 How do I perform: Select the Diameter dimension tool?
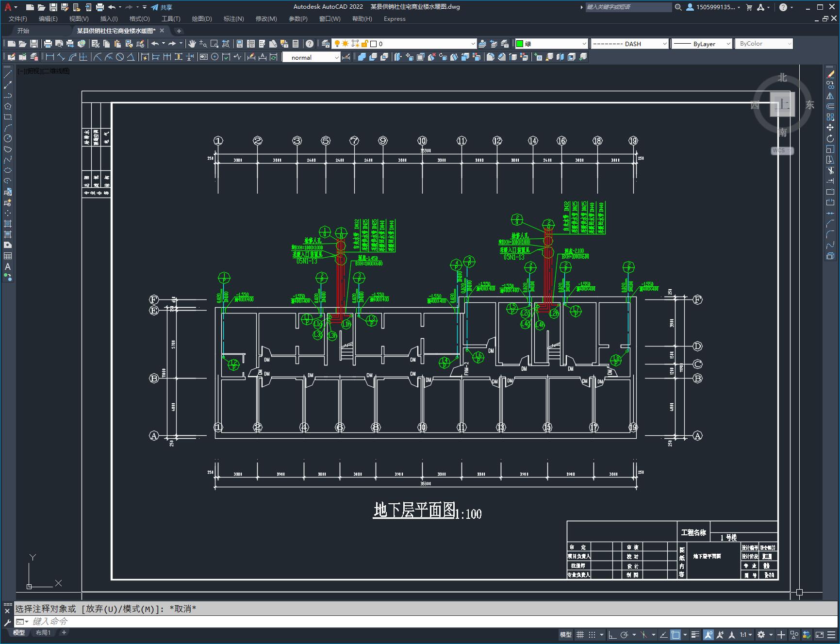120,57
